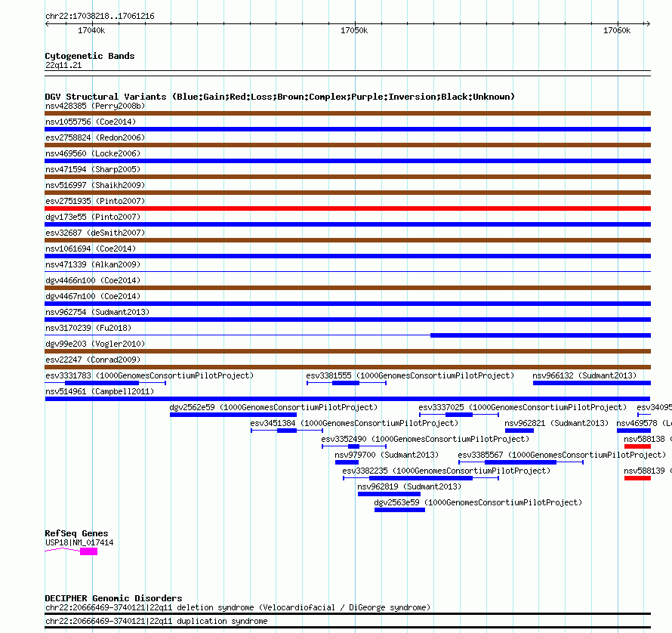Click esv32687 (deSmith2007) label
Screen dimensions: 672x633
[95, 233]
